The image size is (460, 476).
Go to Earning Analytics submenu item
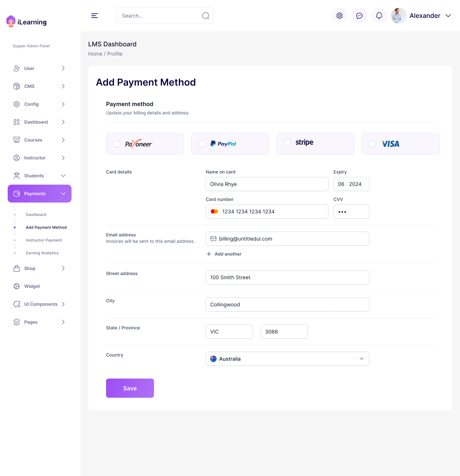(42, 253)
